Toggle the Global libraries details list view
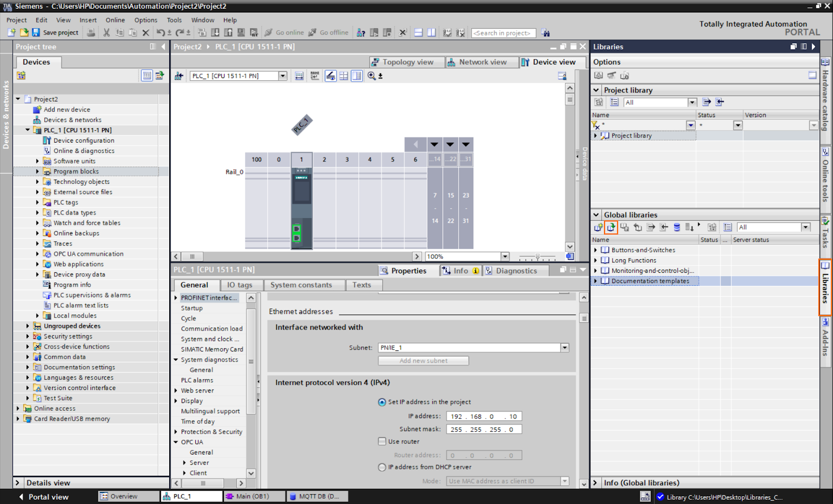 [728, 227]
